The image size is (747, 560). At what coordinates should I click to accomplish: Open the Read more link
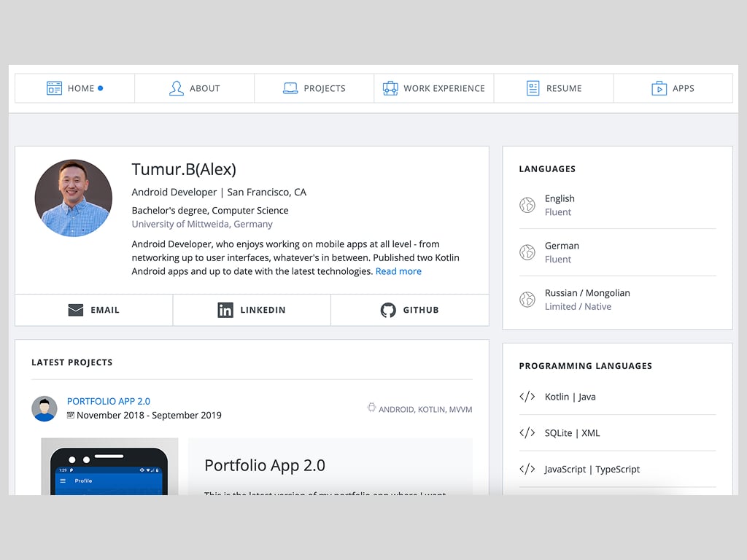pyautogui.click(x=398, y=271)
